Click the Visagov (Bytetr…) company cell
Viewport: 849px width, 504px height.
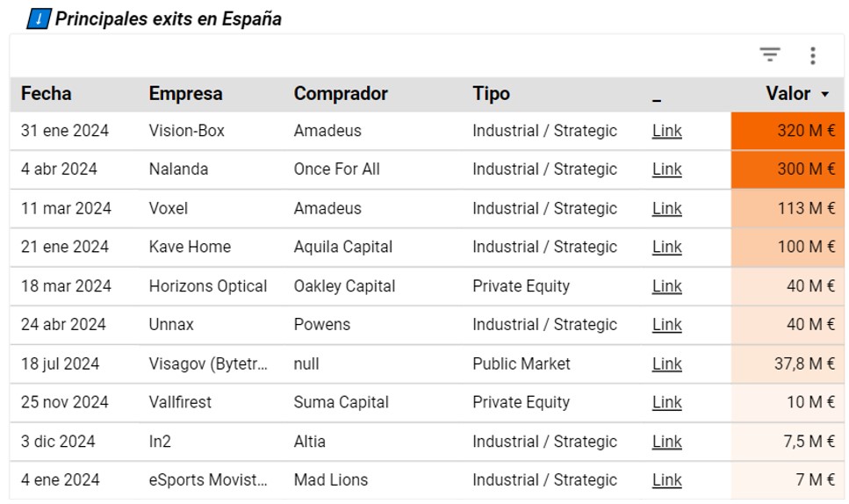pos(208,364)
